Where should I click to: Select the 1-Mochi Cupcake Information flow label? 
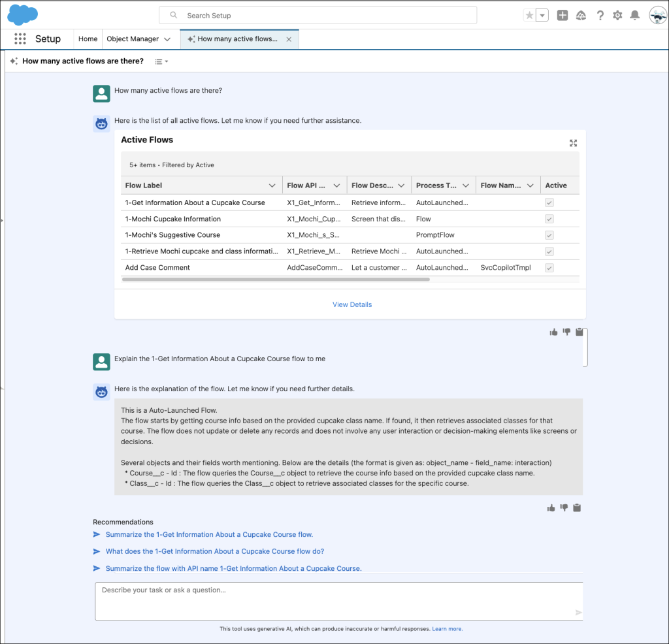pos(172,219)
